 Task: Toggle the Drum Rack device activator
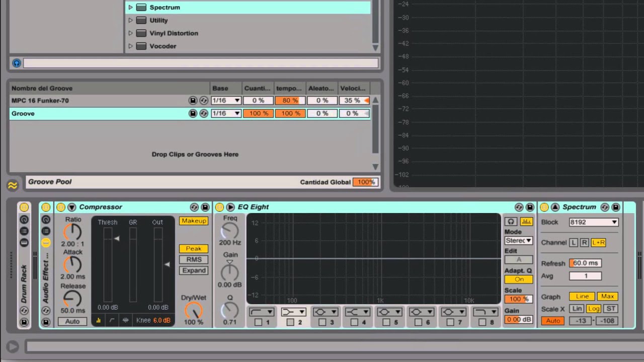click(x=24, y=207)
